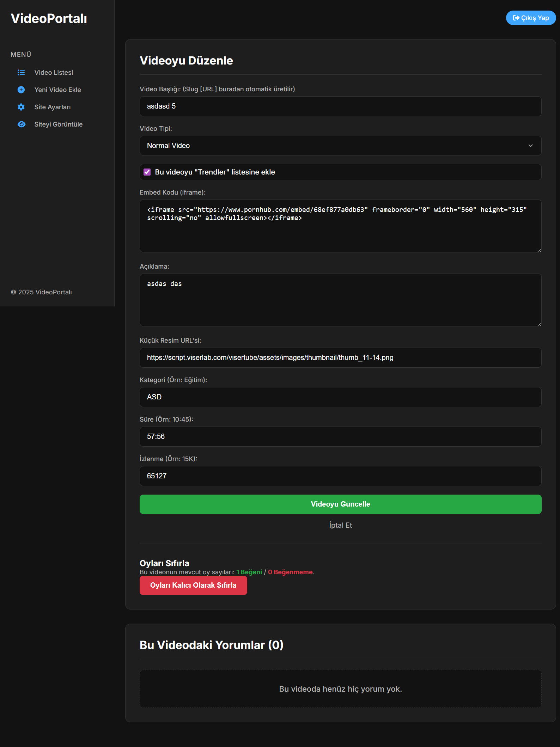Click the eye icon for Siteyi Görüntüle
Screen dimensions: 560x747
click(x=21, y=124)
